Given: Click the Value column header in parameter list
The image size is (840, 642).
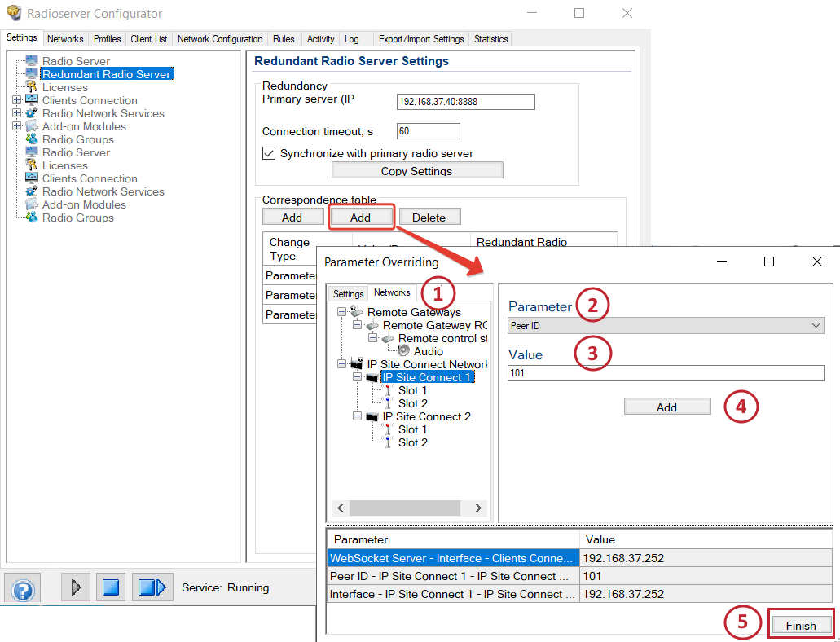Looking at the screenshot, I should (706, 539).
